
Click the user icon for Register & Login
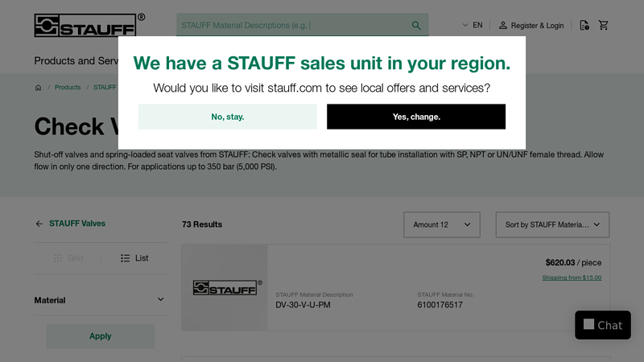(503, 25)
